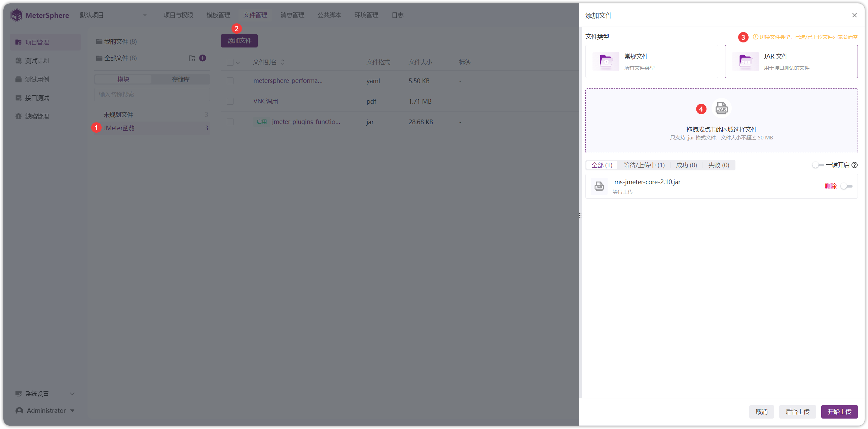This screenshot has width=868, height=429.
Task: Add a new module with plus icon
Action: click(x=203, y=58)
